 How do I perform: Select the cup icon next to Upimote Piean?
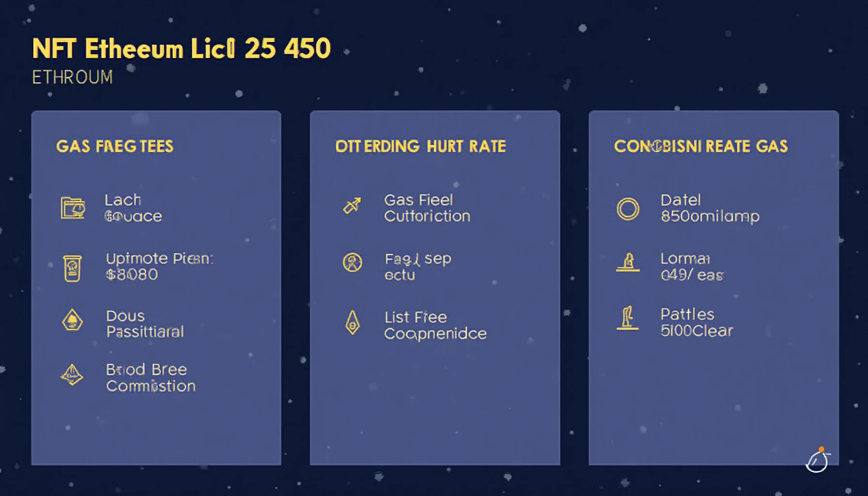(x=72, y=268)
